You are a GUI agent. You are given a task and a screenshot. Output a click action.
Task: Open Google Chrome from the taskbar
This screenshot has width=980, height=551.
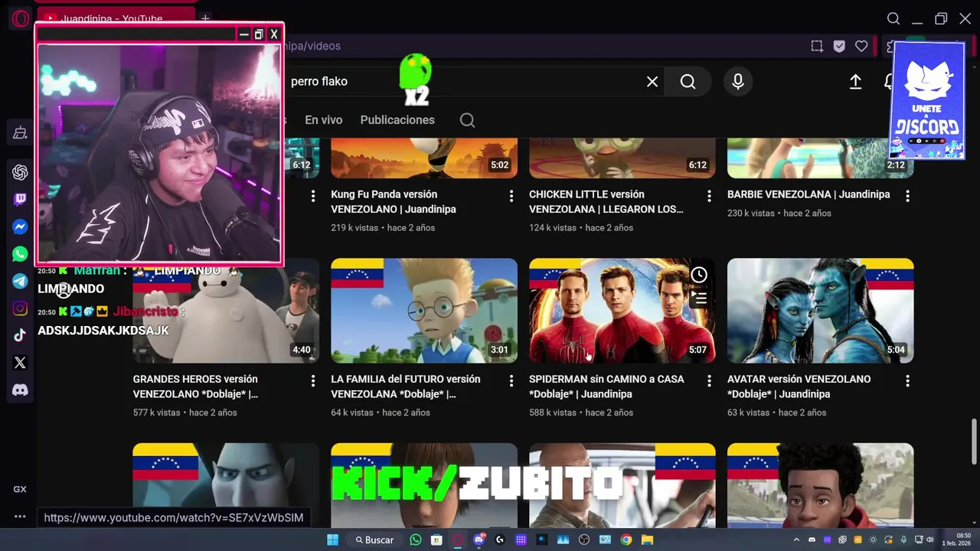coord(626,540)
